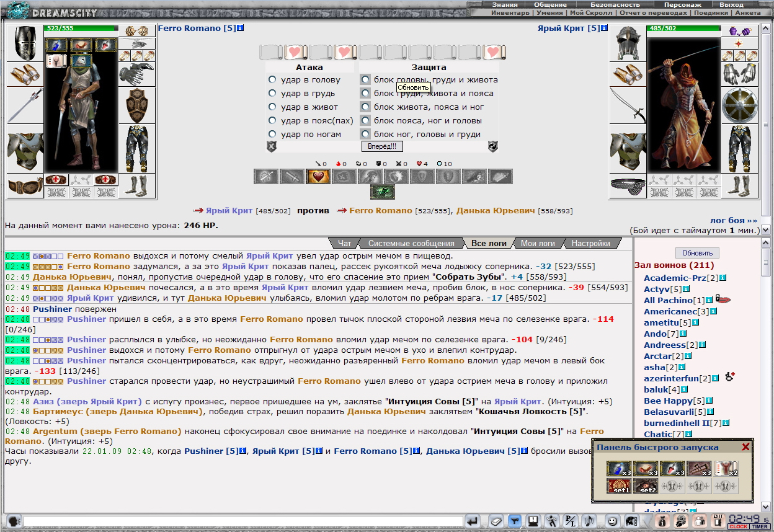The height and width of the screenshot is (532, 774).
Task: Switch to the Настройки tab
Action: click(591, 243)
